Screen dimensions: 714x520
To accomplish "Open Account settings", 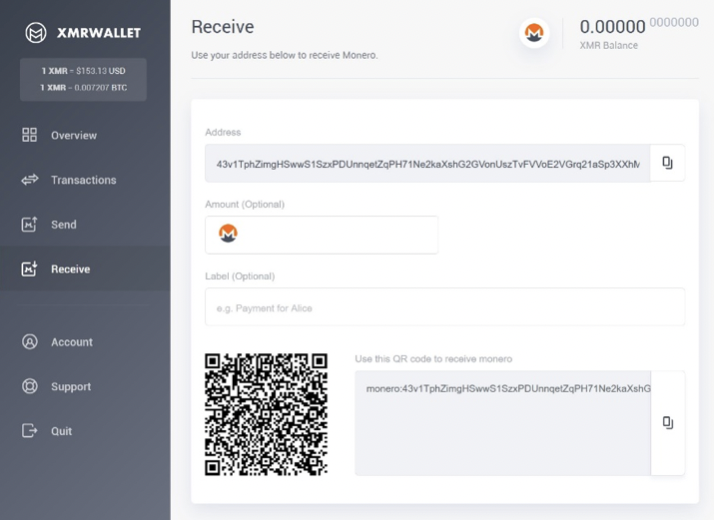I will pos(72,342).
